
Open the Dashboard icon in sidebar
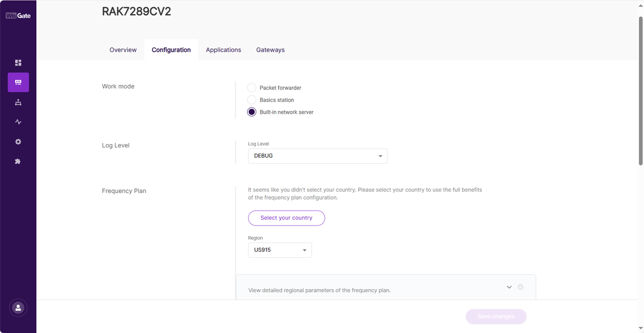click(18, 62)
